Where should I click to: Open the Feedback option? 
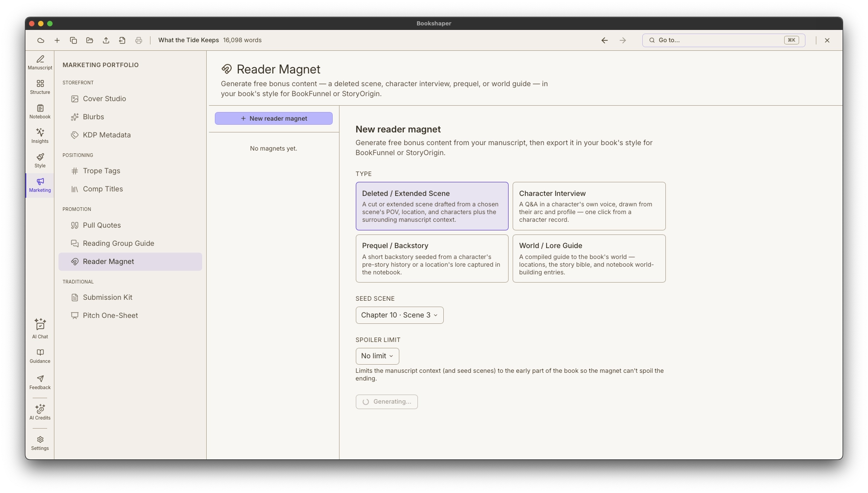tap(40, 382)
